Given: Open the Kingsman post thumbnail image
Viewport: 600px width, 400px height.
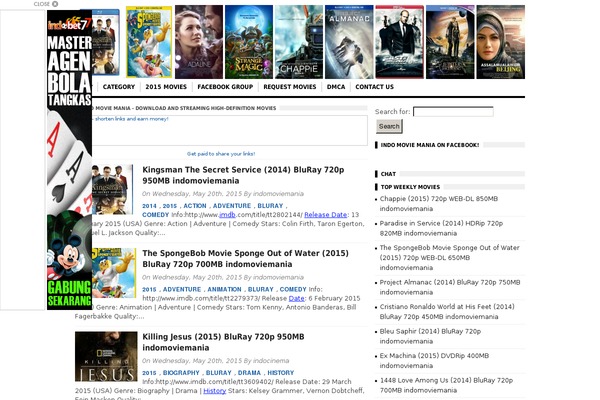Looking at the screenshot, I should tap(112, 189).
